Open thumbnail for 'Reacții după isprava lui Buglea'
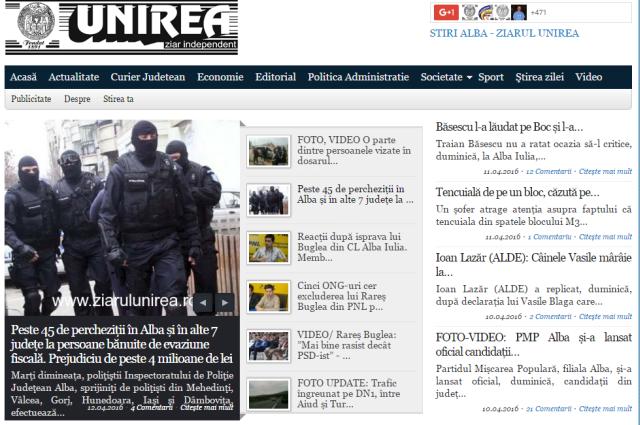This screenshot has height=425, width=640. (x=269, y=248)
